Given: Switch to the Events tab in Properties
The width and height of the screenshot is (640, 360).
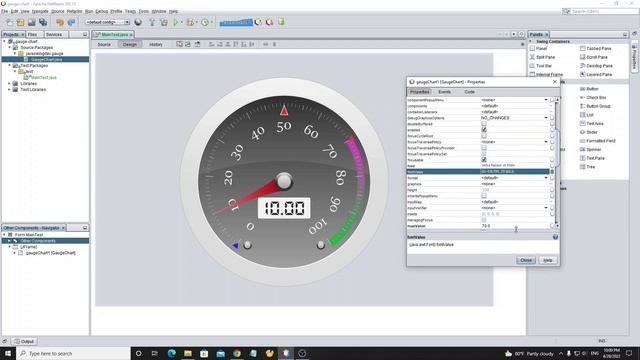Looking at the screenshot, I should [x=444, y=92].
